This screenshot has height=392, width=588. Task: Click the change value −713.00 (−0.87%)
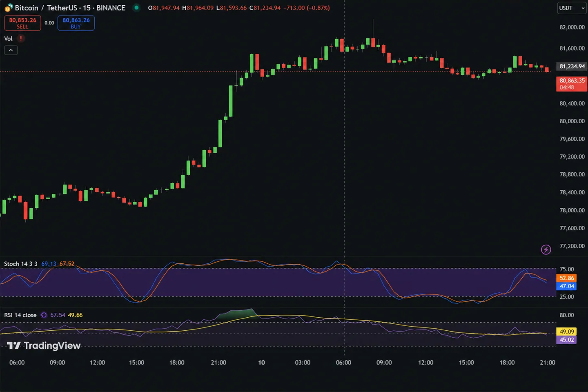tap(307, 8)
